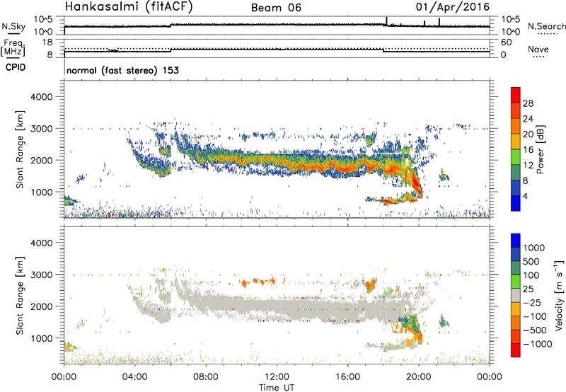Click the CPID label
566x392 pixels.
point(16,67)
